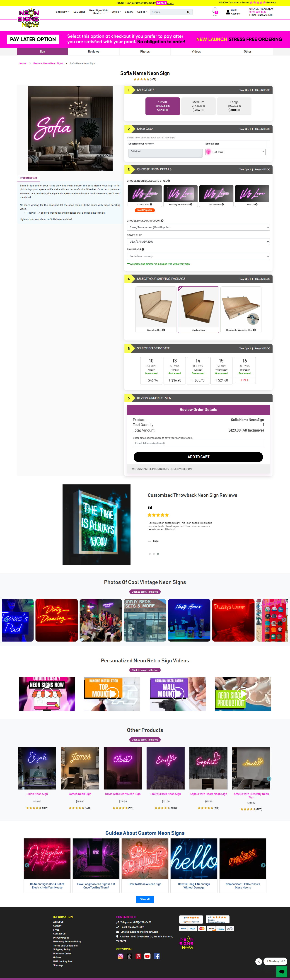Open the TikTok social icon
The height and width of the screenshot is (980, 290).
[x=129, y=956]
